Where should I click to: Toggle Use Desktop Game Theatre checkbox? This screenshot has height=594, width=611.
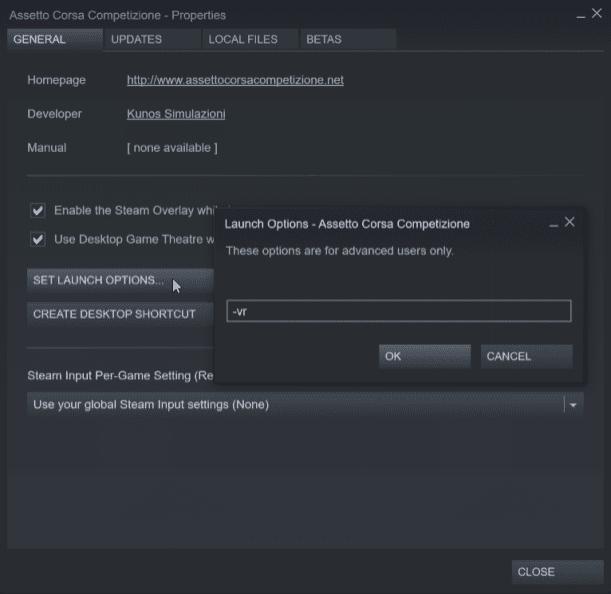38,239
